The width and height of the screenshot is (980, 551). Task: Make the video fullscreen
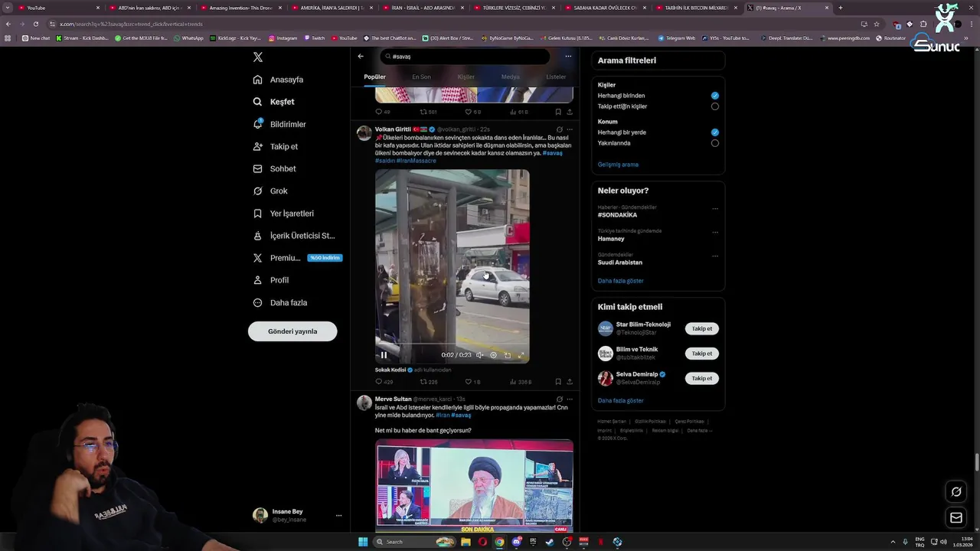point(521,355)
